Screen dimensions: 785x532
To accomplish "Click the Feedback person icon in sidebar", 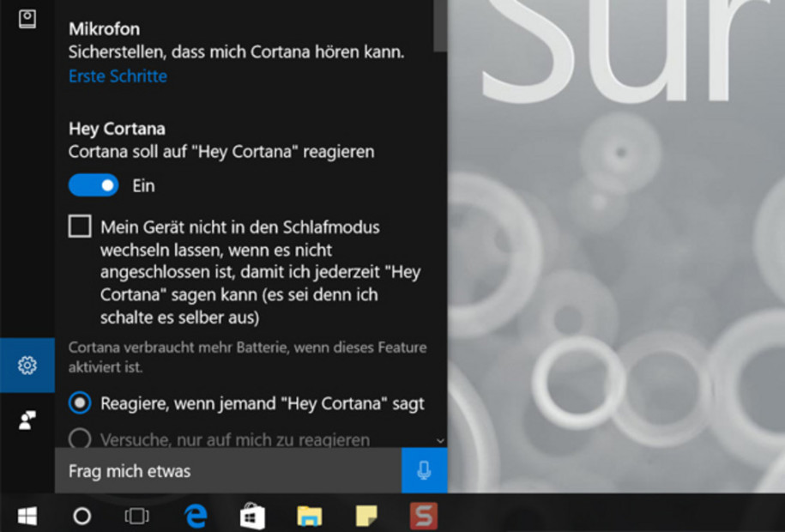I will pos(27,420).
